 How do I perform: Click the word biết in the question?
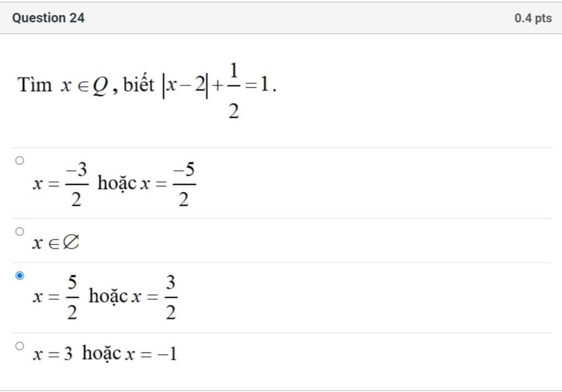click(x=138, y=86)
